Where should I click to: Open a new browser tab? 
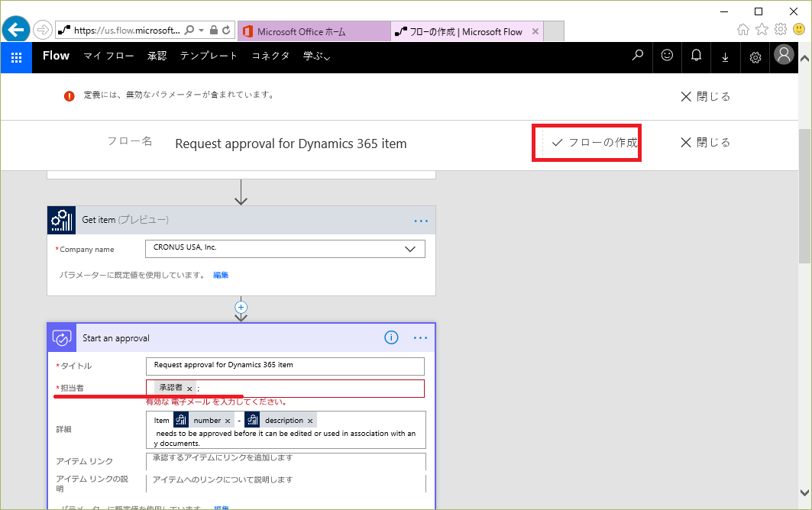coord(554,31)
